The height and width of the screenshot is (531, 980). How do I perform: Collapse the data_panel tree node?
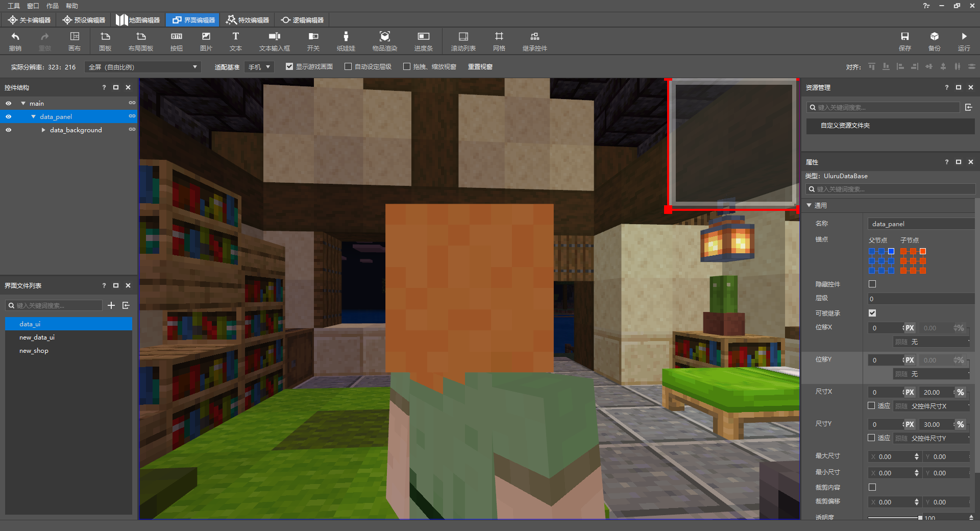[x=33, y=116]
